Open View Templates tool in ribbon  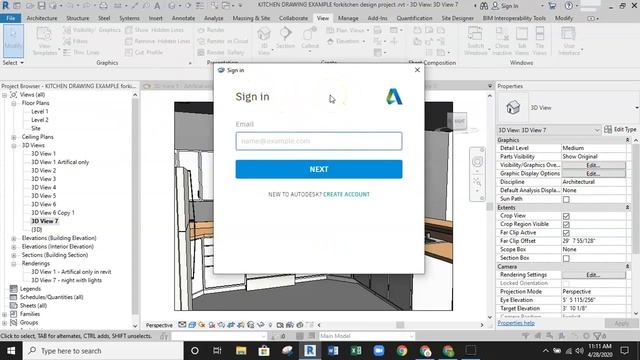(x=44, y=41)
